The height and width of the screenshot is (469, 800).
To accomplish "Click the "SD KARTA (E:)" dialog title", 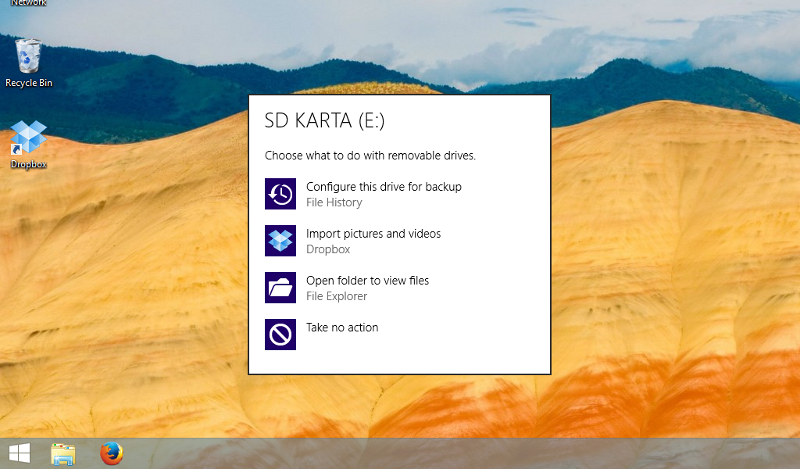I will tap(324, 121).
